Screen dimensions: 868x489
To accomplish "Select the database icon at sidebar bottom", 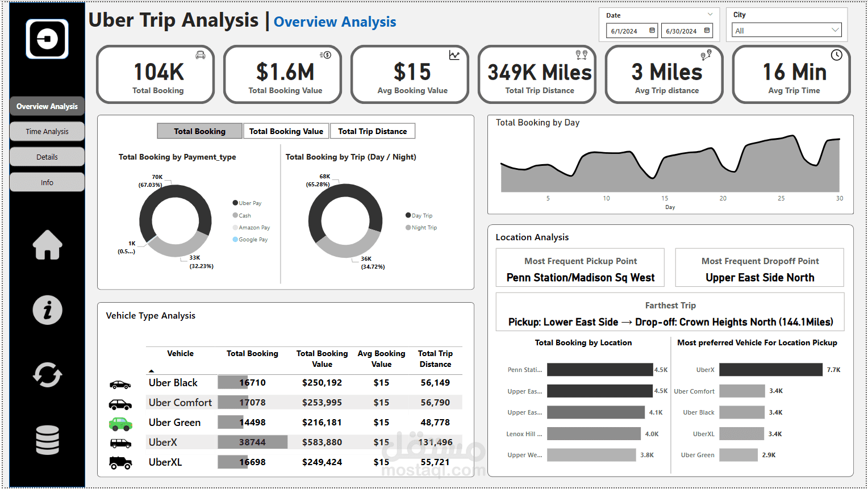I will click(47, 439).
